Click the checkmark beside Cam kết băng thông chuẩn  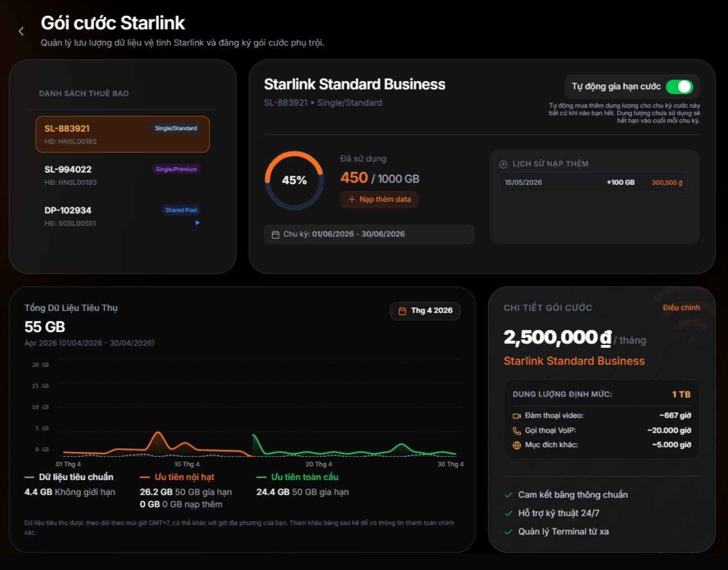508,495
